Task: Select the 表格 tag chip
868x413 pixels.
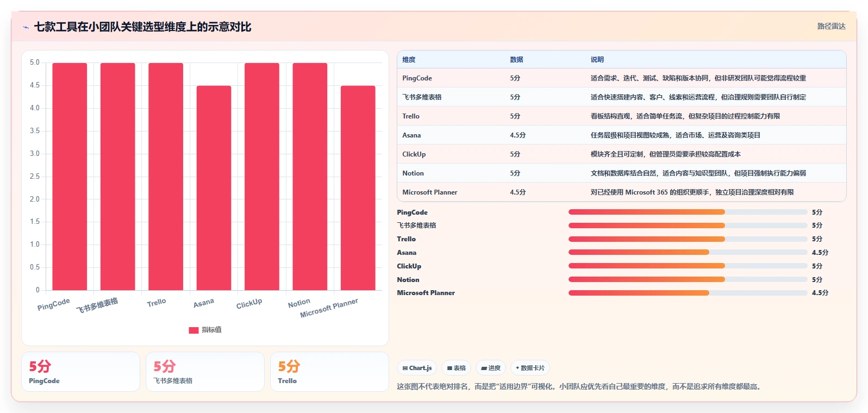Action: 456,368
